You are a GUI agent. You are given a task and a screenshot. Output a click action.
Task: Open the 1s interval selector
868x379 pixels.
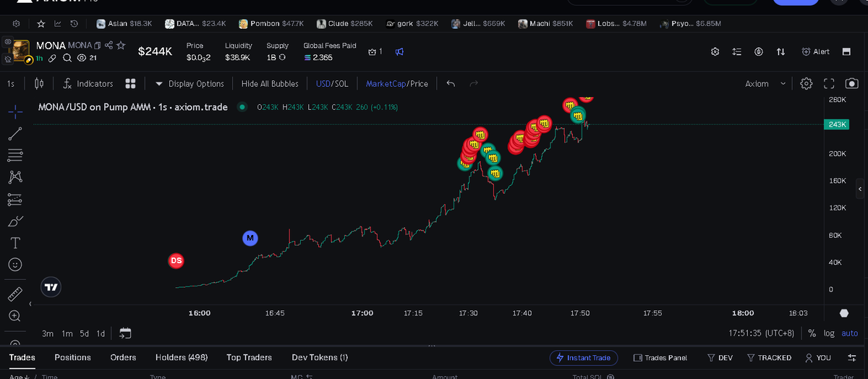[x=11, y=84]
